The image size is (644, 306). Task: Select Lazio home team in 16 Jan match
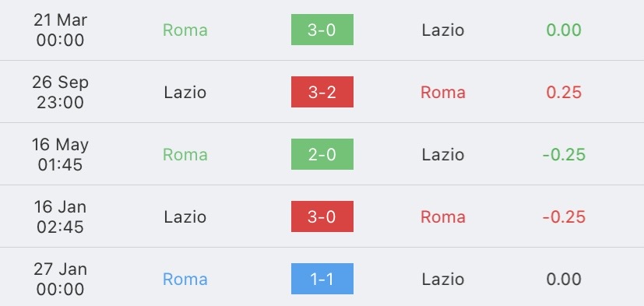(185, 217)
